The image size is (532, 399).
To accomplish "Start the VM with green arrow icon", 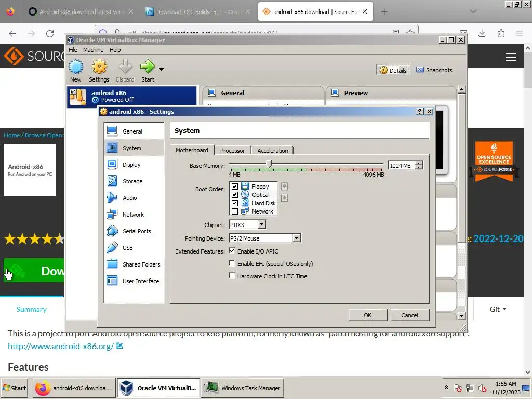I will [x=148, y=70].
